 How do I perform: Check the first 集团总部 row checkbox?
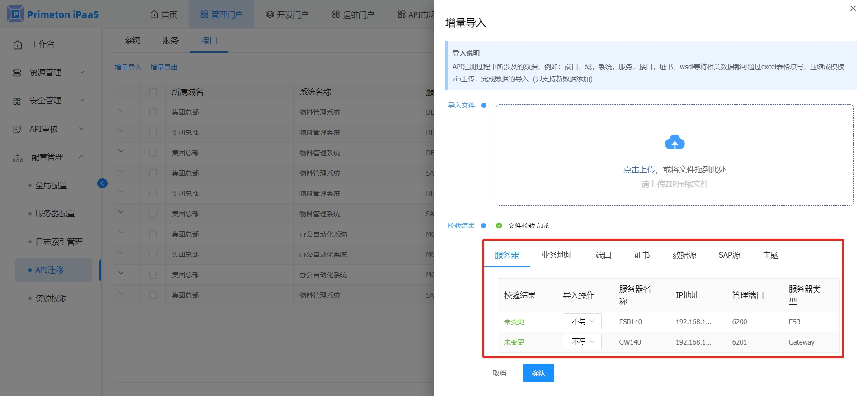tap(153, 112)
